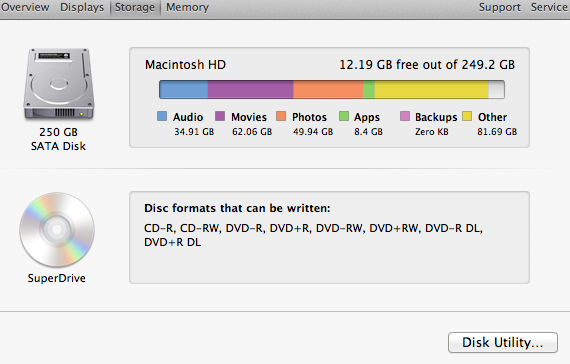Viewport: 570px width, 364px height.
Task: Switch to the Overview tab
Action: pos(25,7)
